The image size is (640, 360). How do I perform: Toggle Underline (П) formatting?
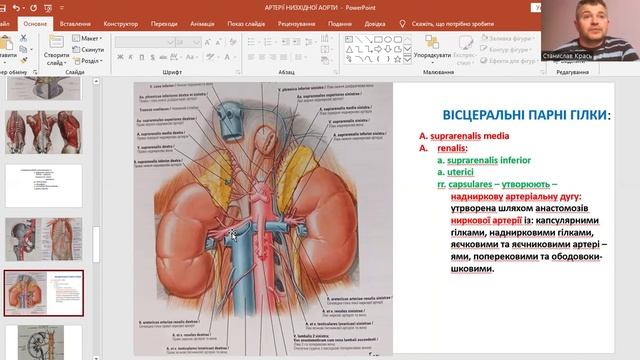(142, 57)
